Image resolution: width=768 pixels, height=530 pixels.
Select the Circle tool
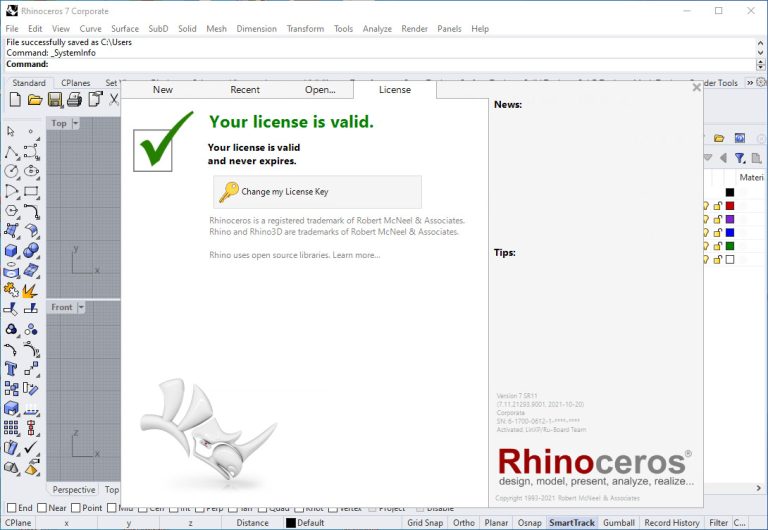pos(11,171)
